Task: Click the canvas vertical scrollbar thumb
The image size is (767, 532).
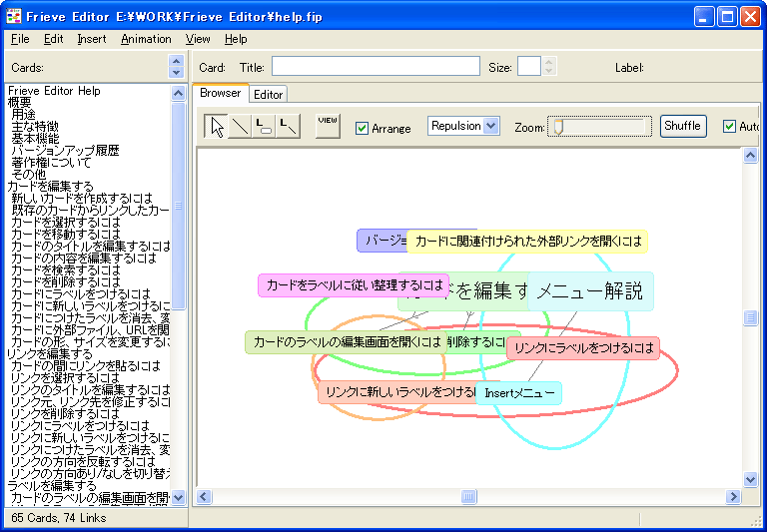Action: 750,317
